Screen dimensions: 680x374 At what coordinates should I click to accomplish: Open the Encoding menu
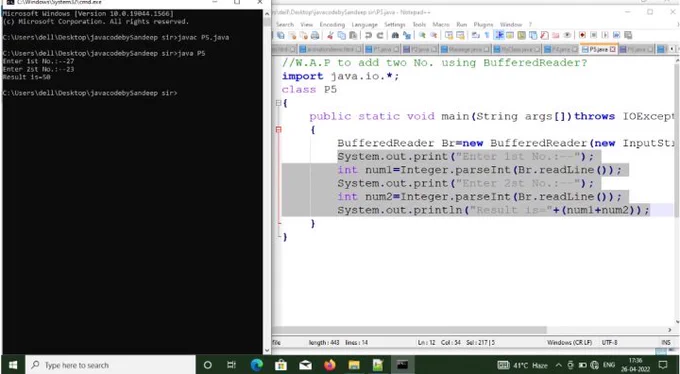tap(332, 24)
